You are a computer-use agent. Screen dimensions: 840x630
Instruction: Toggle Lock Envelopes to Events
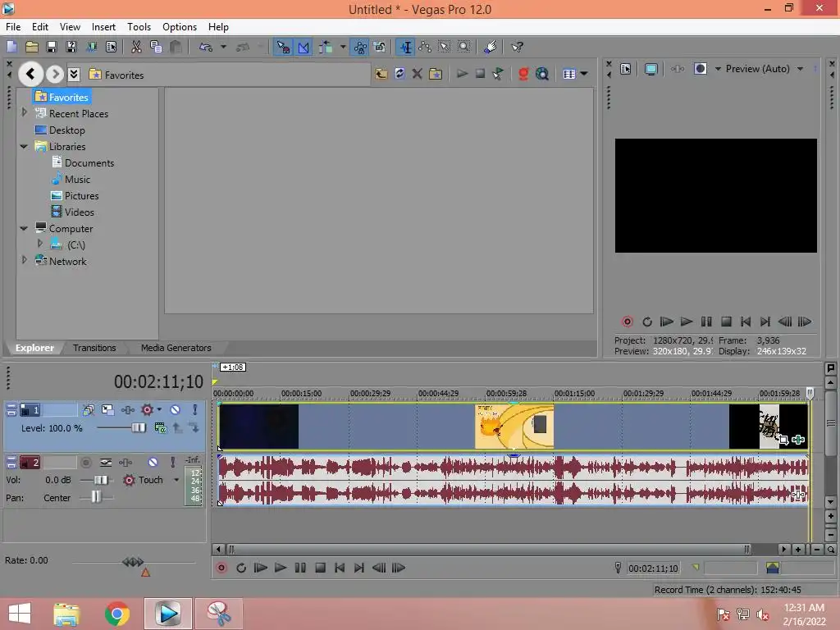click(x=360, y=47)
